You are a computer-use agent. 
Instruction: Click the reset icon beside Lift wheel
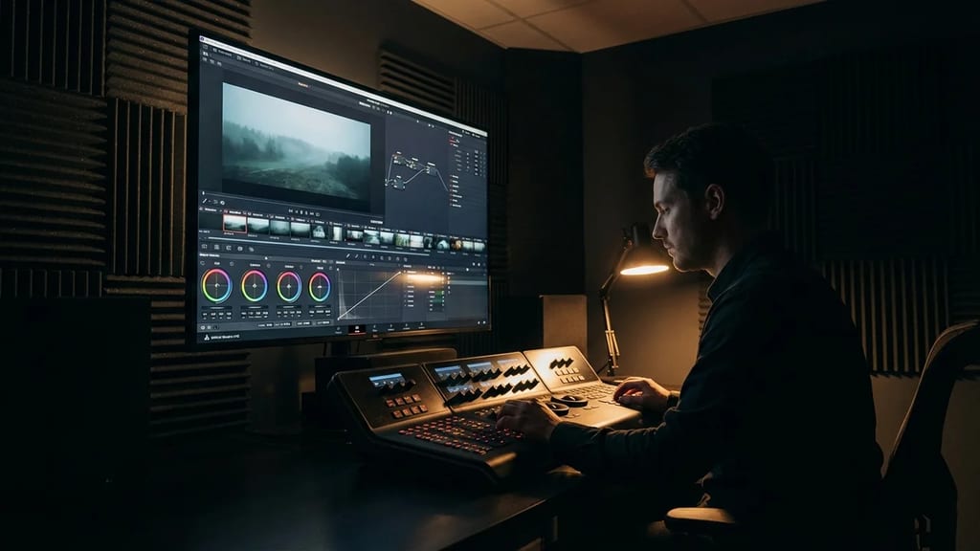coord(232,264)
